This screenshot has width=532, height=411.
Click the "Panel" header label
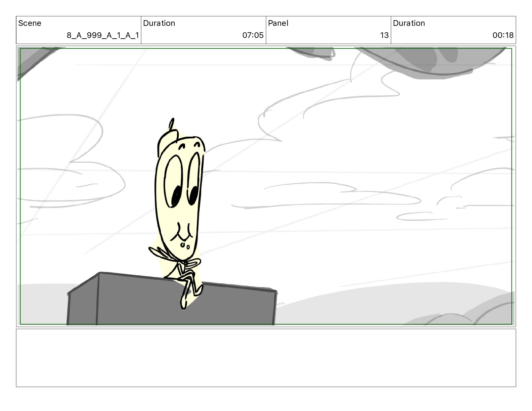click(x=278, y=23)
